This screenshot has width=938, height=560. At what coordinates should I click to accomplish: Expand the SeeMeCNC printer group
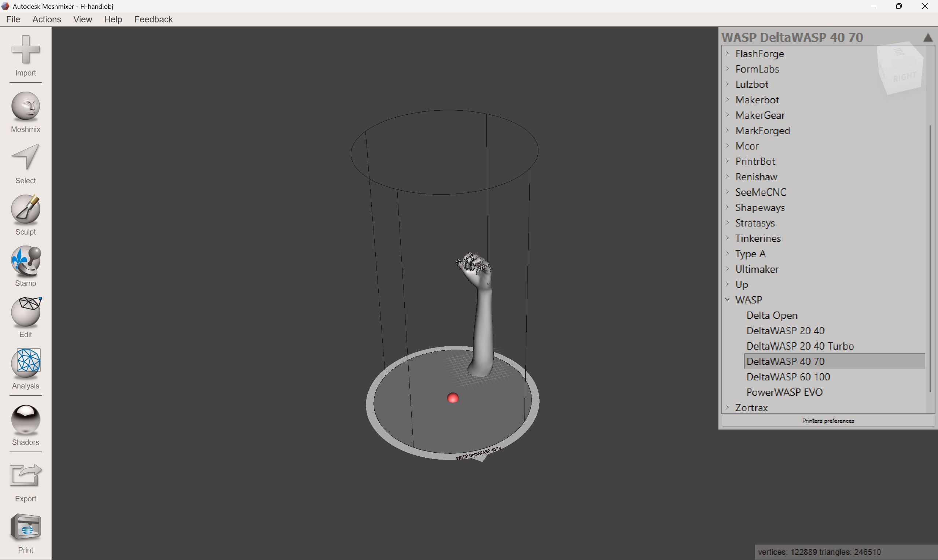(728, 192)
